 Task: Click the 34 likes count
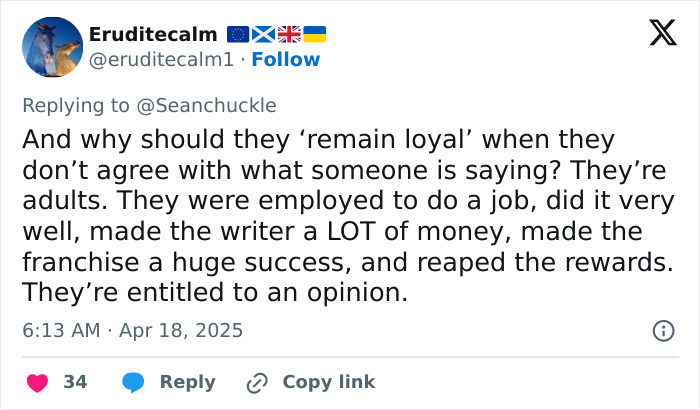coord(75,382)
